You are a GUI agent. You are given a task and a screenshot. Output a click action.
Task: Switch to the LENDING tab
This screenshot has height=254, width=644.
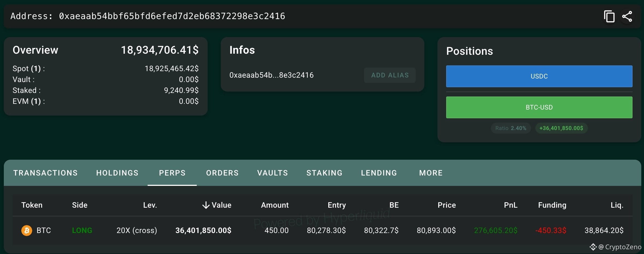coord(379,173)
